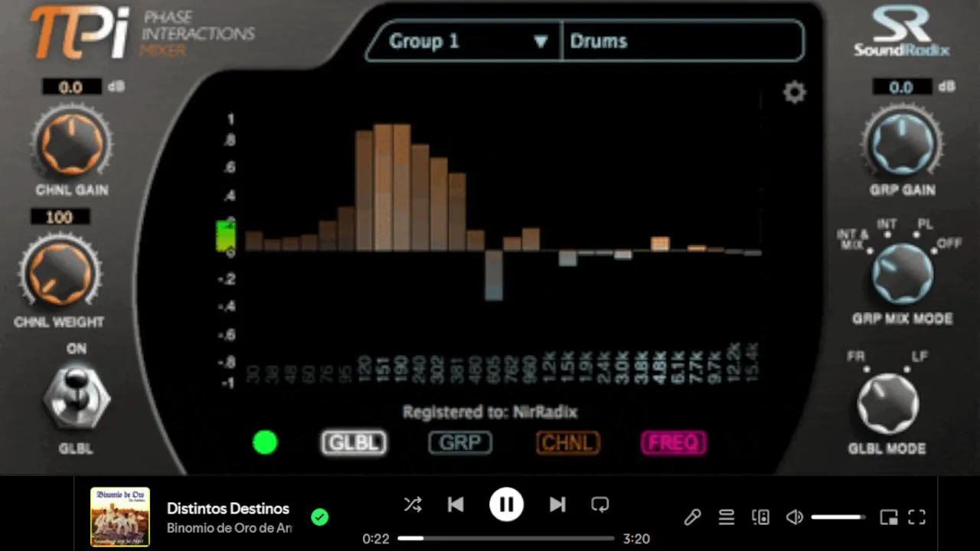Open the Distintos Destinos album art
The height and width of the screenshot is (551, 980).
click(120, 517)
